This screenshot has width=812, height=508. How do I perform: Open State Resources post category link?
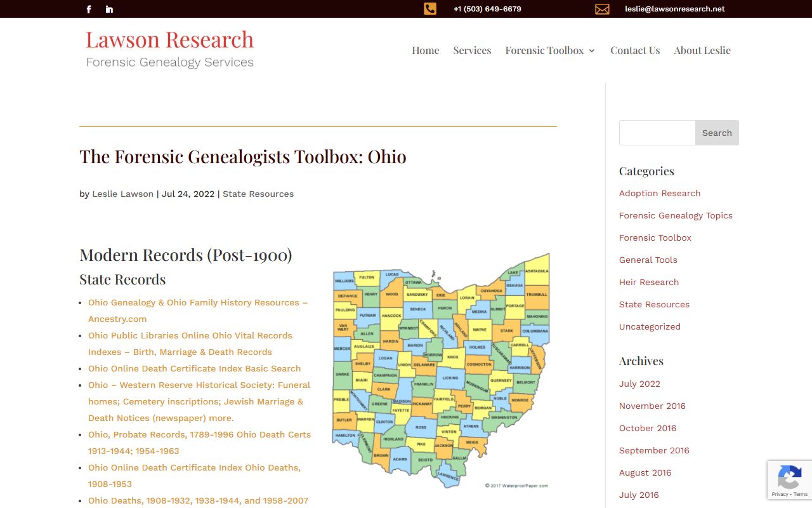click(x=258, y=194)
